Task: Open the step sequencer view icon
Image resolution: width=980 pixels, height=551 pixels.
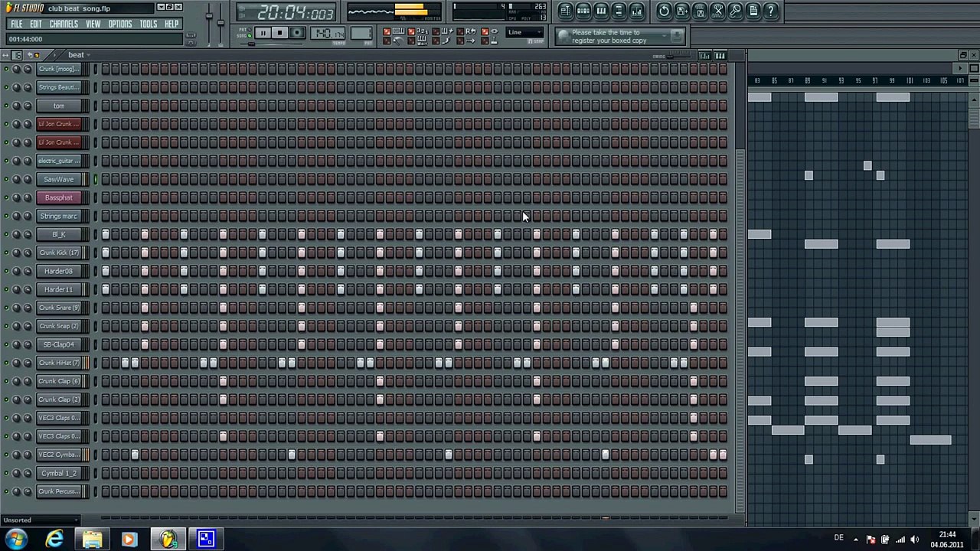Action: pos(583,11)
